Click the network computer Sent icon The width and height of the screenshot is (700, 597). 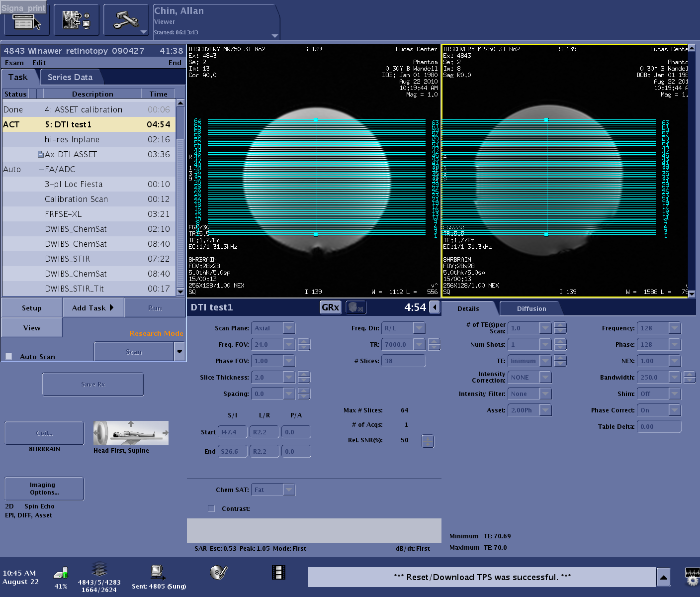point(158,573)
